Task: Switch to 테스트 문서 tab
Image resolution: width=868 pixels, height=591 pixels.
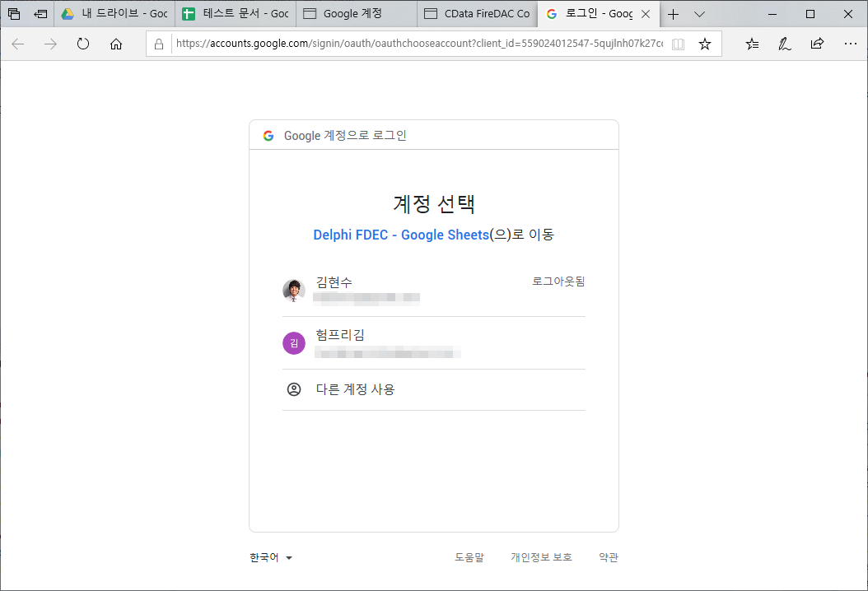Action: click(236, 14)
